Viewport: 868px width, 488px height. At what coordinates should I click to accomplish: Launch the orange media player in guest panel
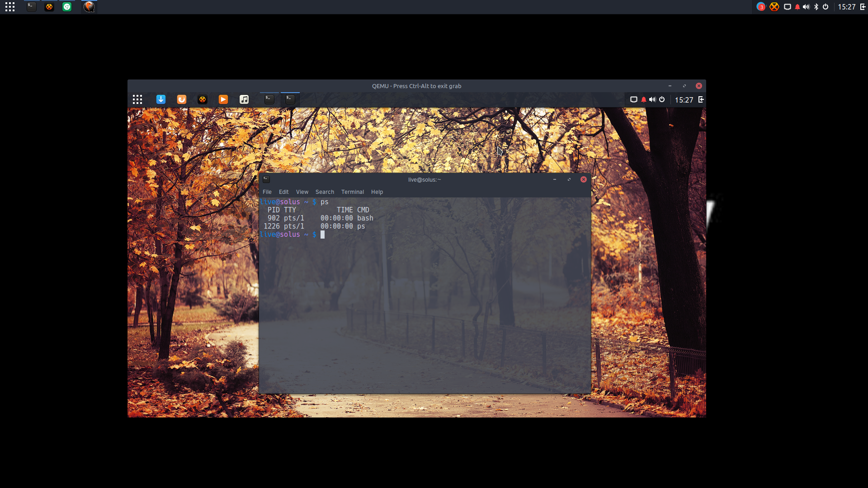pos(223,99)
